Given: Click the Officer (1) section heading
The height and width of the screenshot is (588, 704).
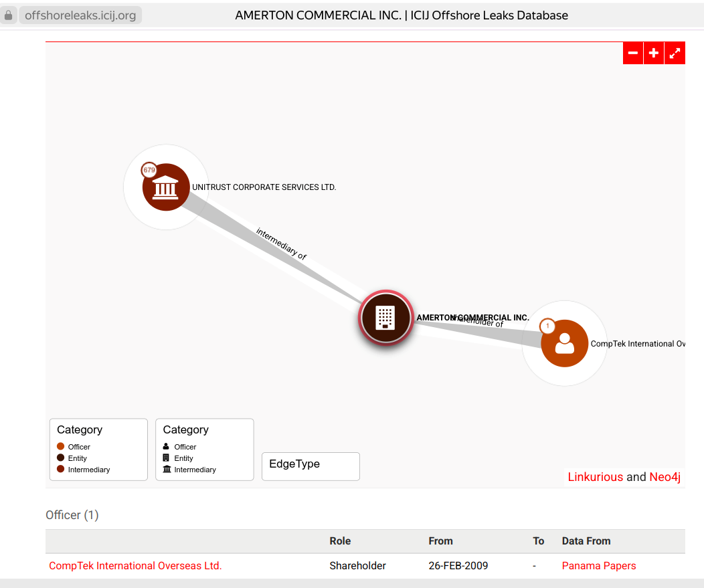Looking at the screenshot, I should coord(72,515).
